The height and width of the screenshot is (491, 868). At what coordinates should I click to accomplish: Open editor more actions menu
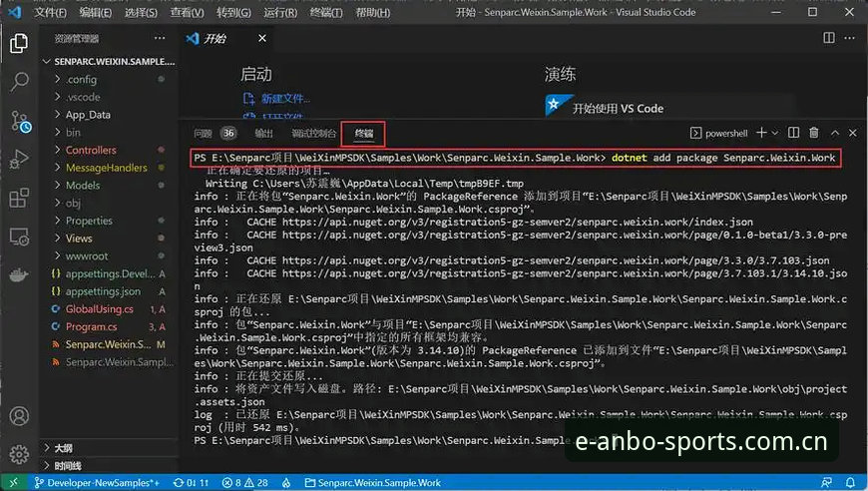pyautogui.click(x=850, y=38)
